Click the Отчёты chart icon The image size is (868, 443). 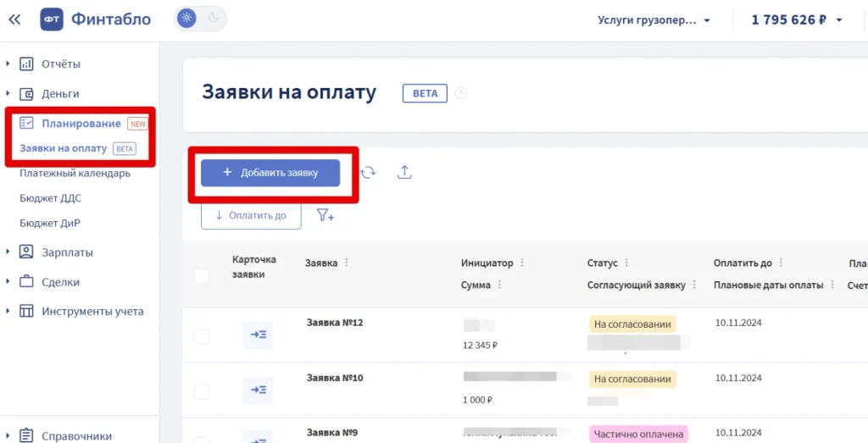(26, 64)
